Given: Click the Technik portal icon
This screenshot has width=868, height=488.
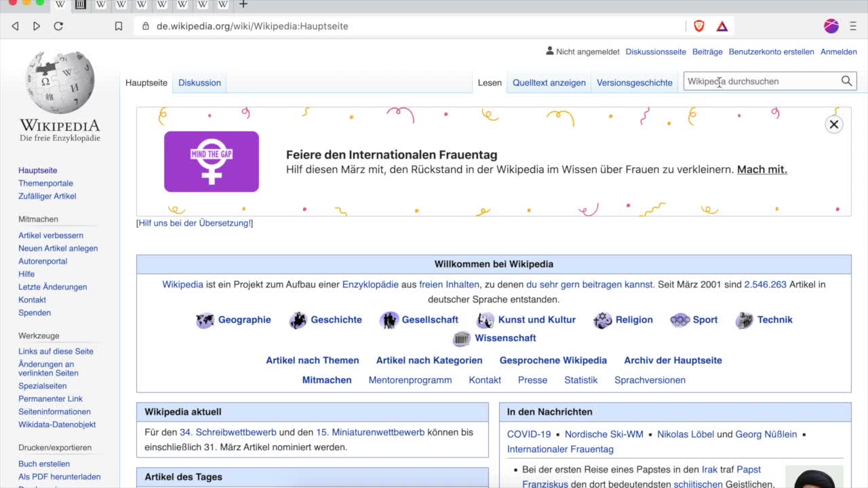Looking at the screenshot, I should click(744, 321).
